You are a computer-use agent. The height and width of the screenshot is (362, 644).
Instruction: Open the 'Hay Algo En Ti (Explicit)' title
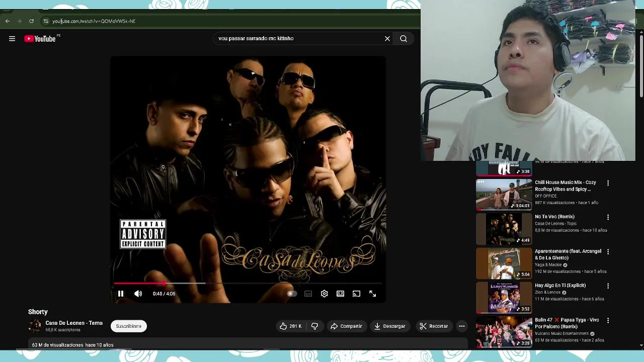(560, 286)
